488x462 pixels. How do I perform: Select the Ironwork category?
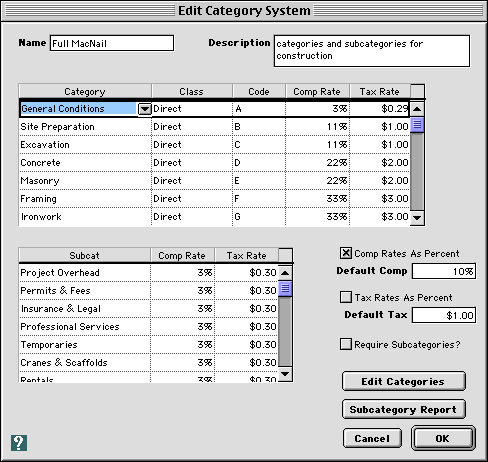(85, 217)
